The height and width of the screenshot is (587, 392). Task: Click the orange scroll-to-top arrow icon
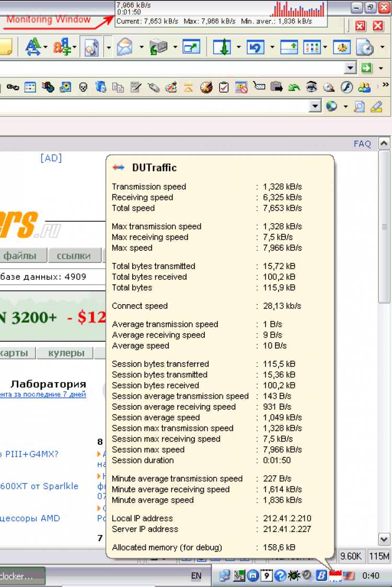tap(188, 88)
